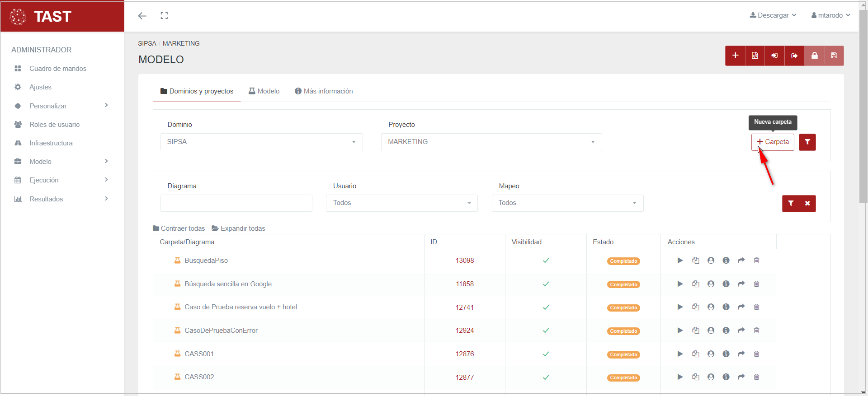
Task: Switch to the Modelo tab
Action: tap(264, 91)
